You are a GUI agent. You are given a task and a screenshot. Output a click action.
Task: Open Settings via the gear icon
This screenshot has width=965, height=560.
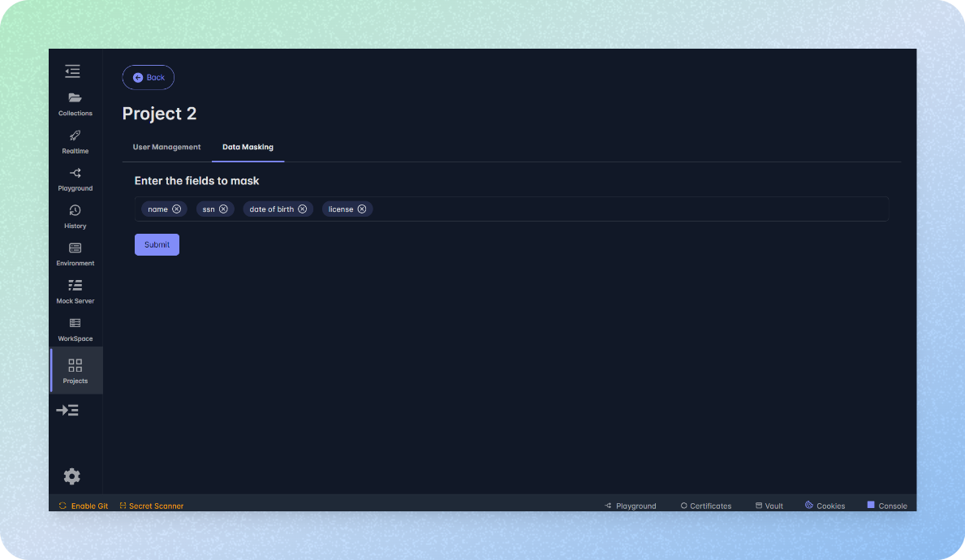pos(71,476)
